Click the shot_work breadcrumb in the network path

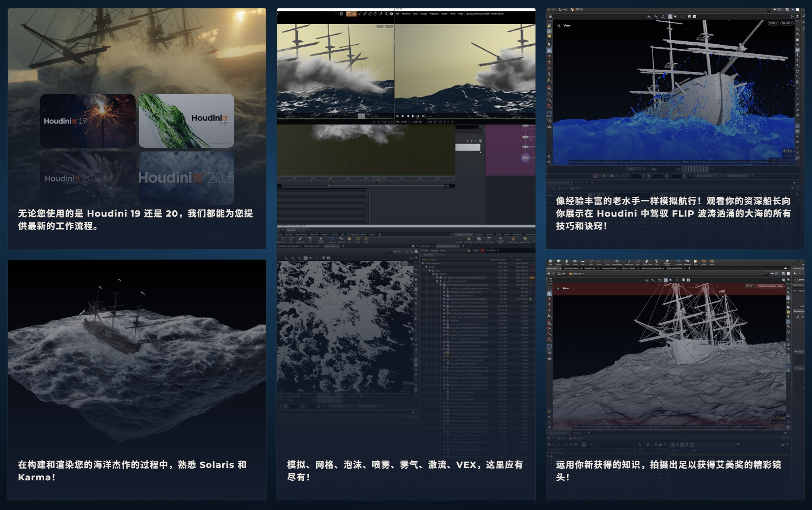tap(578, 274)
